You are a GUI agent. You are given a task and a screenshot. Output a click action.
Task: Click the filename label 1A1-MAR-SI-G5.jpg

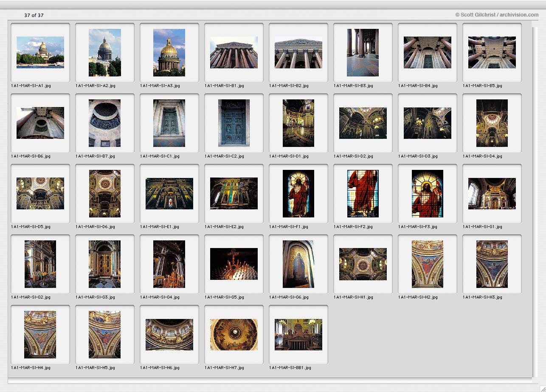(x=224, y=297)
